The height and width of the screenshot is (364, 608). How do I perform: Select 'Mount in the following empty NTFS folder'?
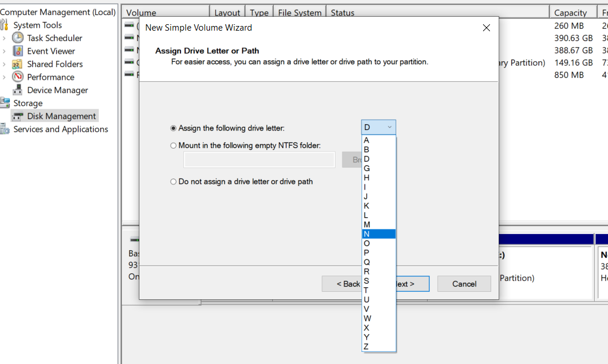click(x=172, y=145)
